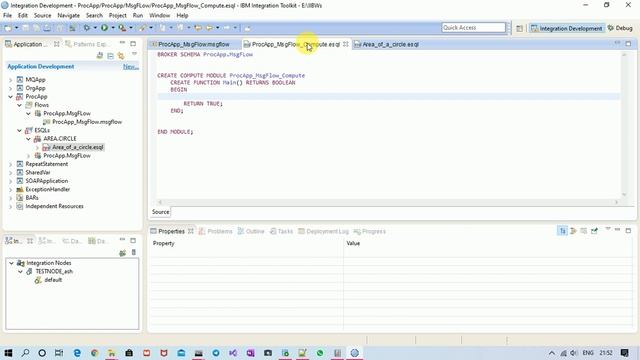Select the BARs tree item
The height and width of the screenshot is (360, 640).
click(32, 198)
